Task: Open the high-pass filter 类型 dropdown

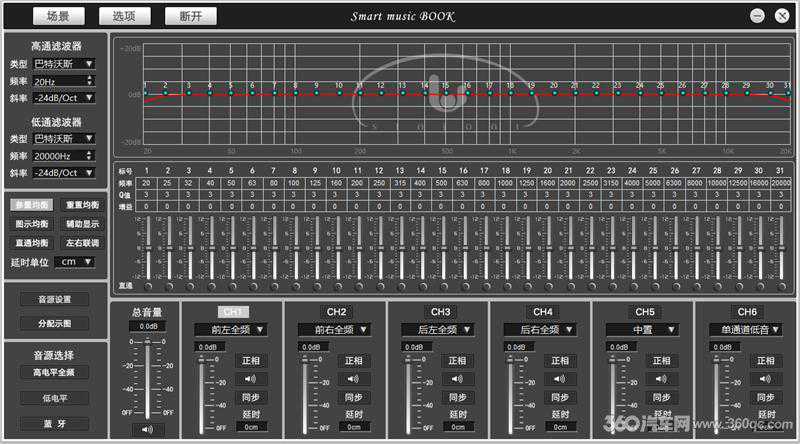Action: tap(64, 63)
